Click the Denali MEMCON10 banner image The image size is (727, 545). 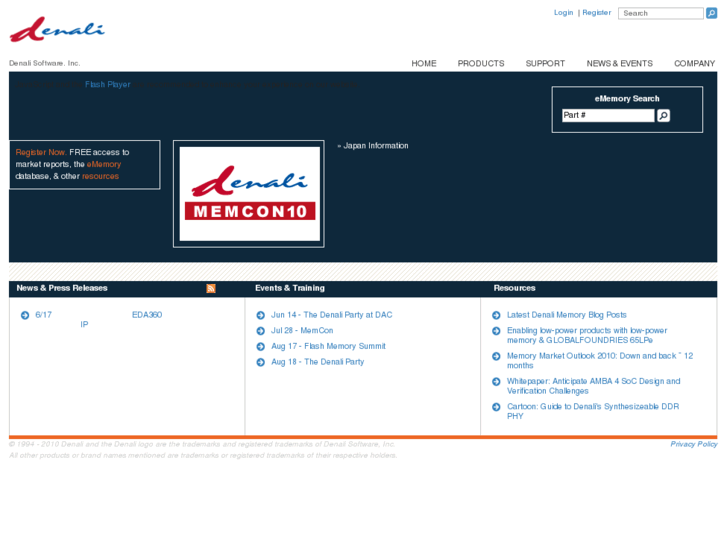[249, 194]
